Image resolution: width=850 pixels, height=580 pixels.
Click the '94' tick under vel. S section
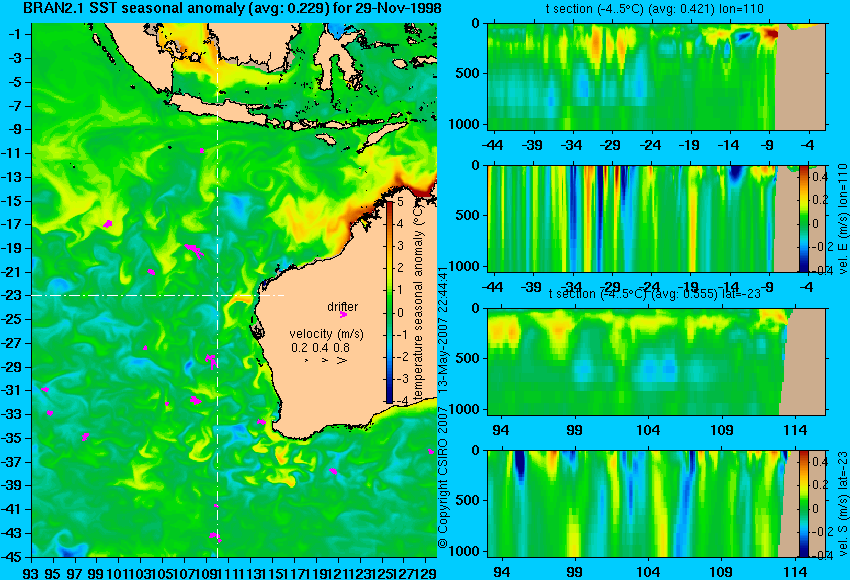501,572
